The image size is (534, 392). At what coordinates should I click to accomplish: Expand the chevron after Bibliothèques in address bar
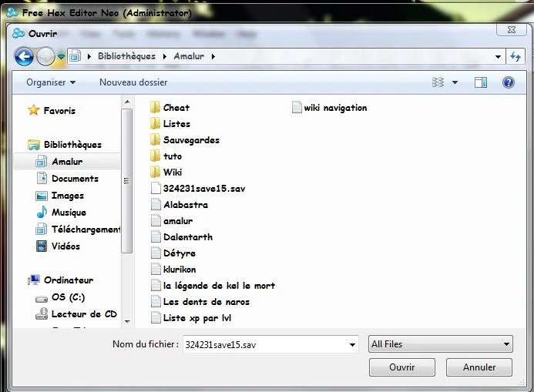165,56
